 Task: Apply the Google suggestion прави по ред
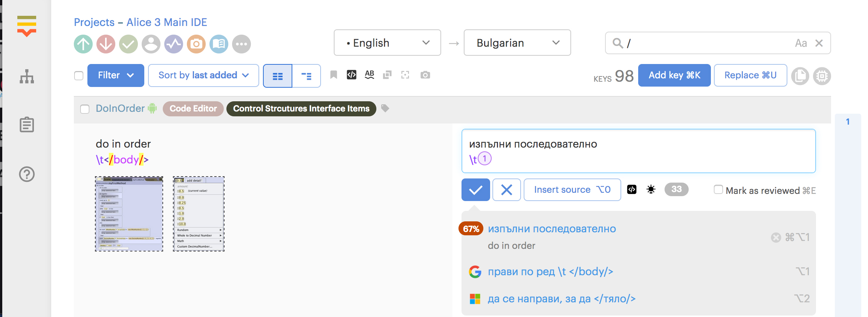[550, 271]
